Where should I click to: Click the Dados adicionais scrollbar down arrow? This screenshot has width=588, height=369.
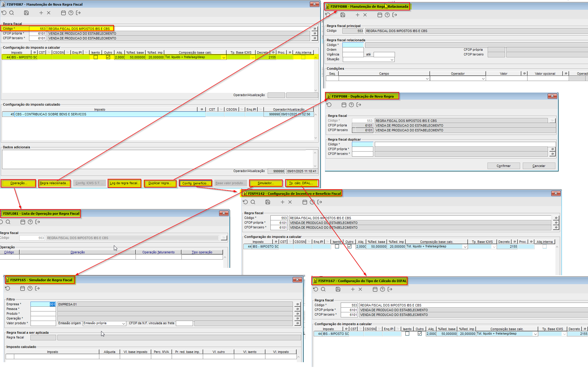click(x=315, y=166)
